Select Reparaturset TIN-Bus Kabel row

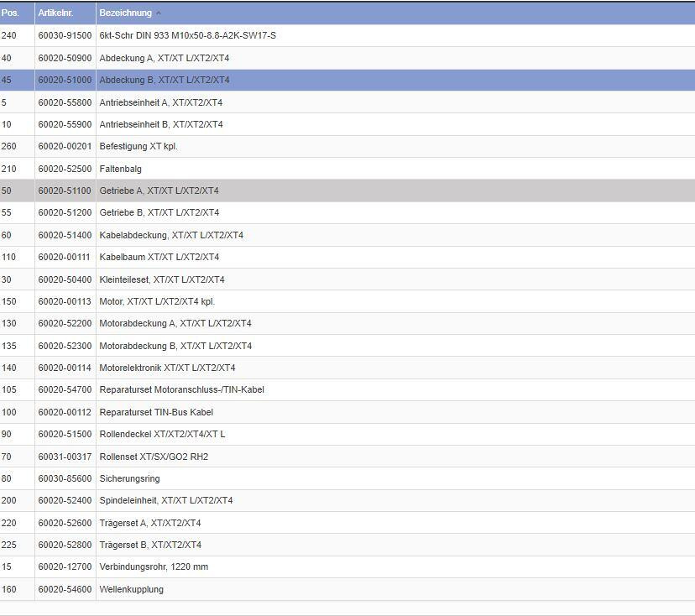click(156, 412)
